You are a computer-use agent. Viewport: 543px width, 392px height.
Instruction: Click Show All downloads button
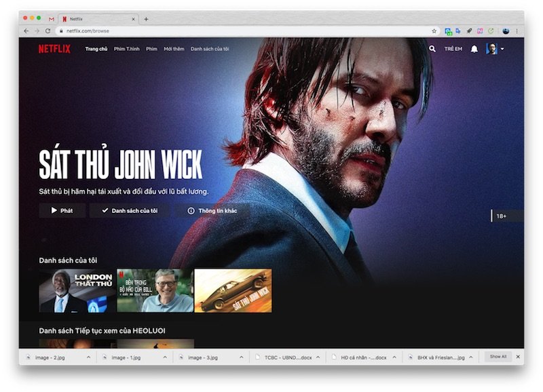(x=498, y=356)
